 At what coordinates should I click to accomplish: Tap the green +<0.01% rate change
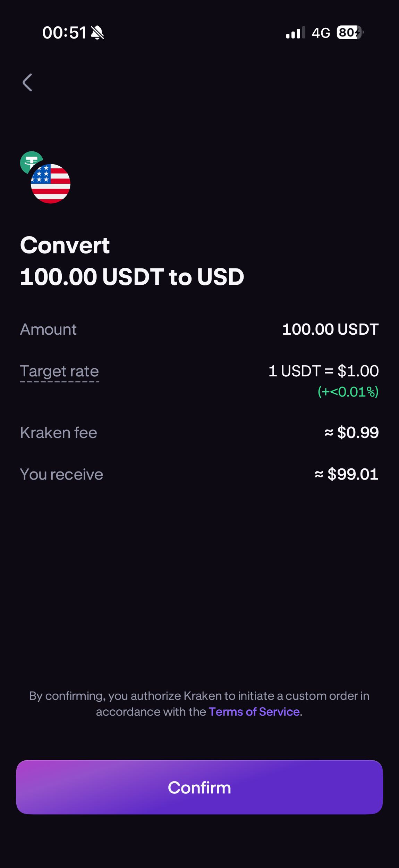[348, 392]
